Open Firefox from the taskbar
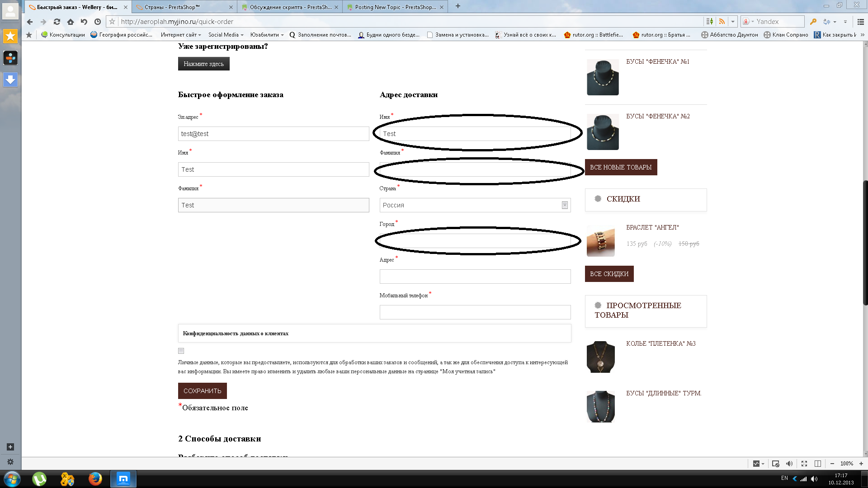Screen dimensions: 868x488 pyautogui.click(x=95, y=479)
